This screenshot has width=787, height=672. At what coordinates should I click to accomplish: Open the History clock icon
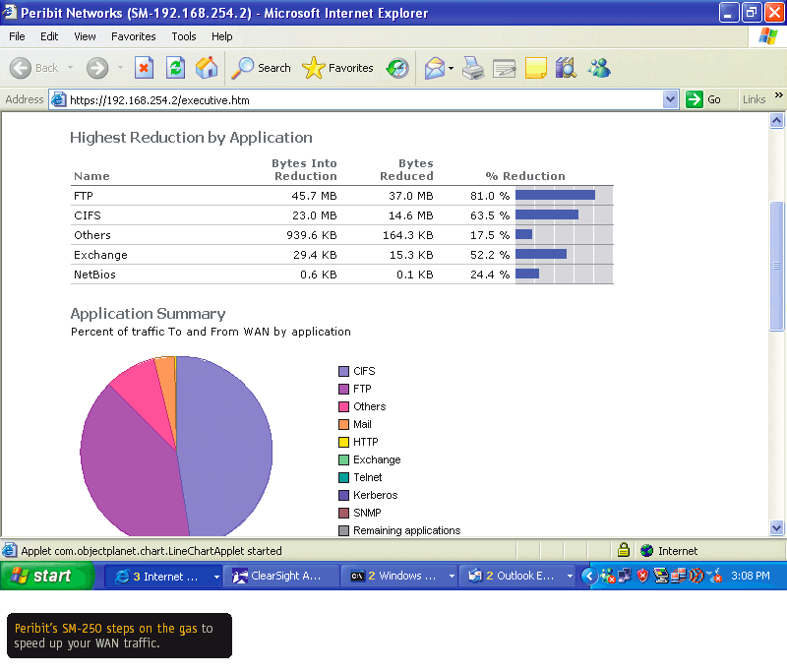[x=397, y=68]
